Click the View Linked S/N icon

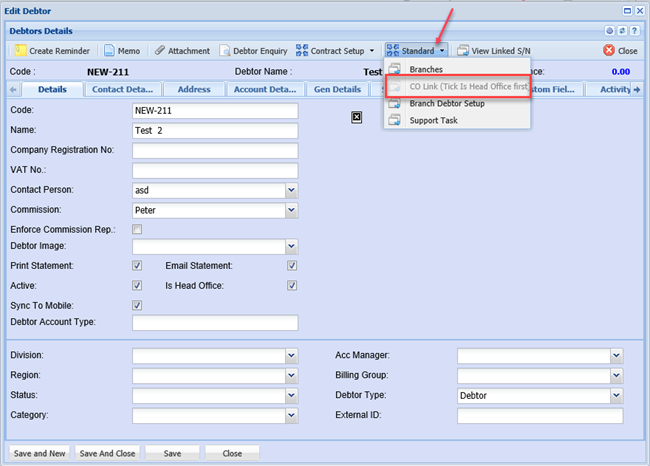[x=462, y=50]
